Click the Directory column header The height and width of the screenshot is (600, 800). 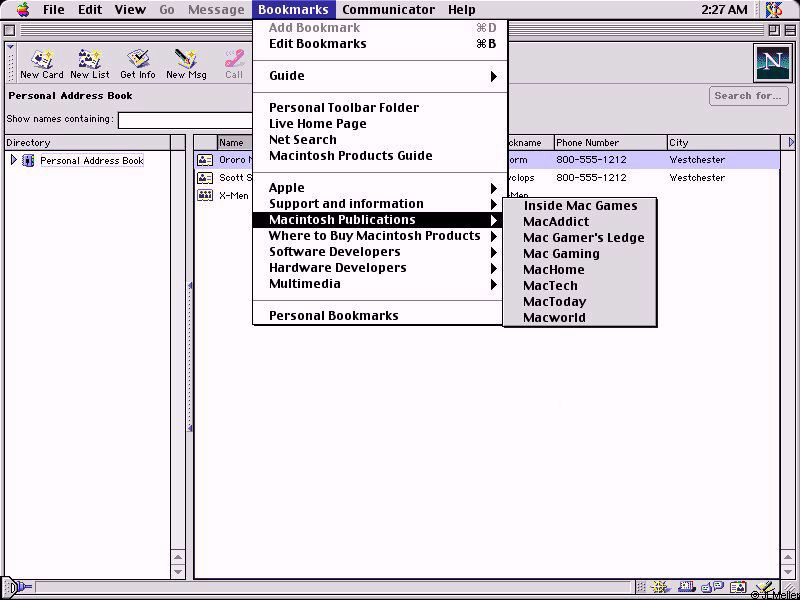point(88,142)
